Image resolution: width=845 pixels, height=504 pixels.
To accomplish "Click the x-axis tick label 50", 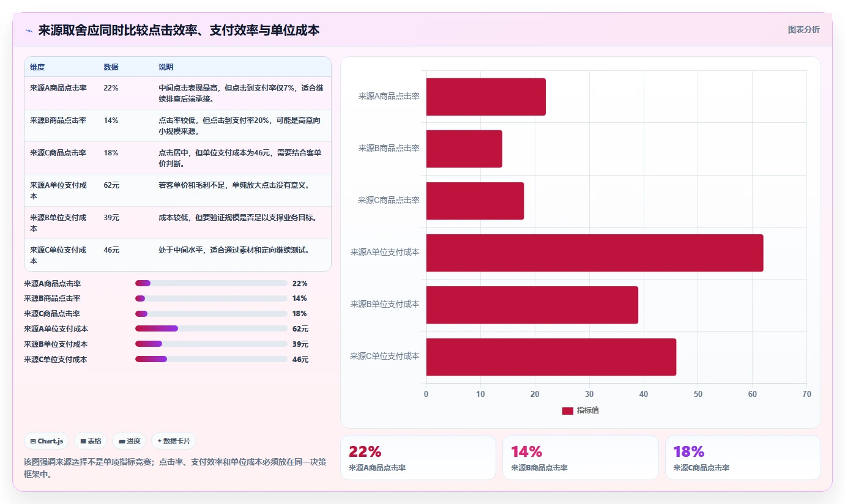I will (x=698, y=394).
